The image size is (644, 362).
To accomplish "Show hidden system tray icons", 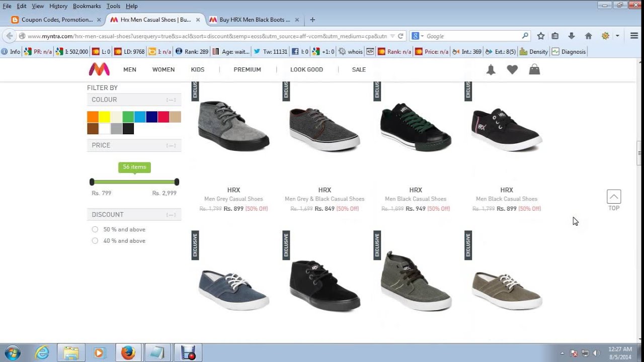I will coord(562,353).
